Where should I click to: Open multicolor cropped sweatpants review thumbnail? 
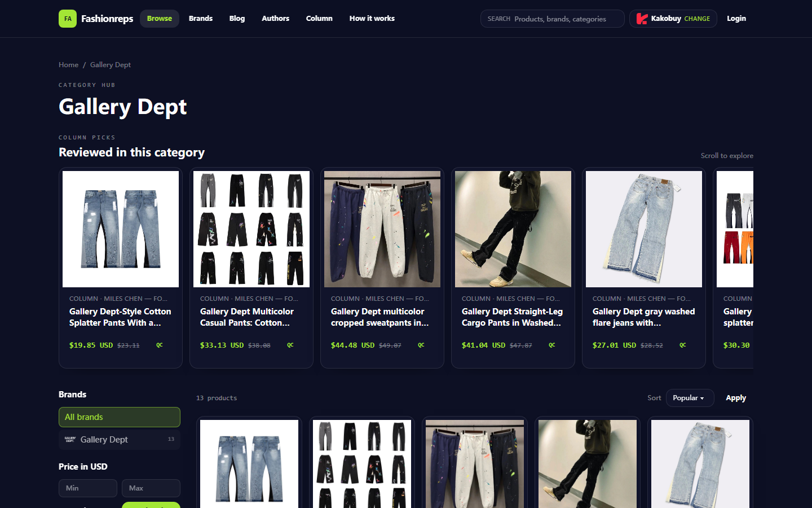point(382,229)
